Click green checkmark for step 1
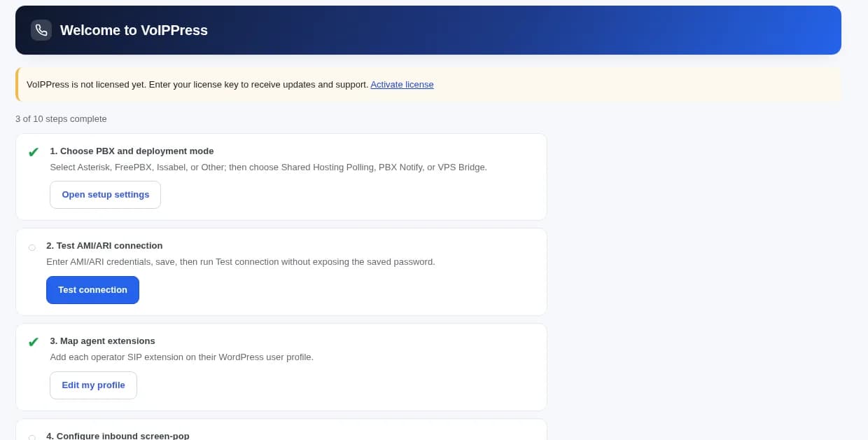This screenshot has height=440, width=868. point(33,152)
